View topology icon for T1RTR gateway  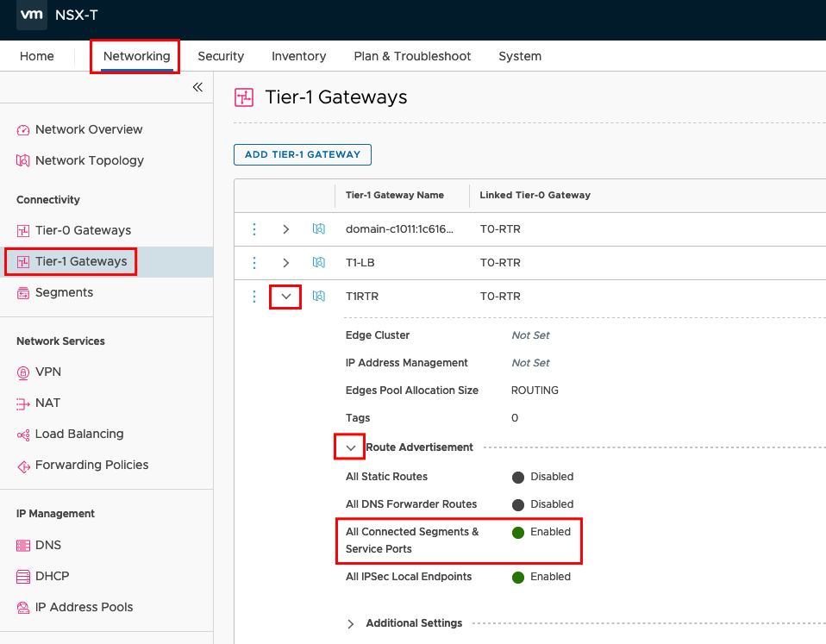pyautogui.click(x=319, y=296)
